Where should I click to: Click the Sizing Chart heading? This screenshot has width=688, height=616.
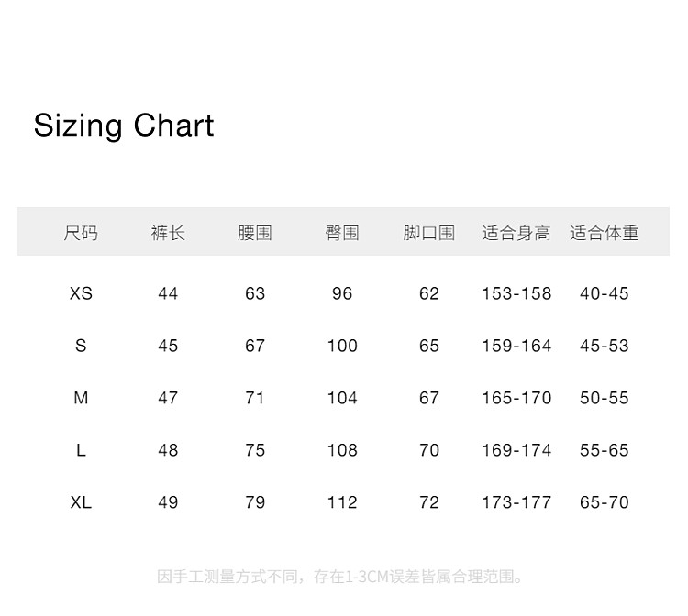pyautogui.click(x=124, y=125)
